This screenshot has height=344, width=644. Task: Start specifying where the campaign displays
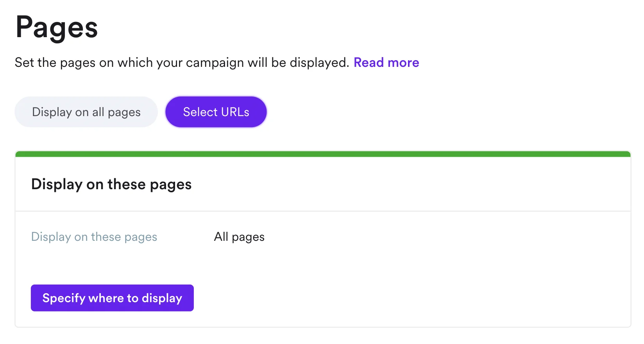[x=112, y=298]
